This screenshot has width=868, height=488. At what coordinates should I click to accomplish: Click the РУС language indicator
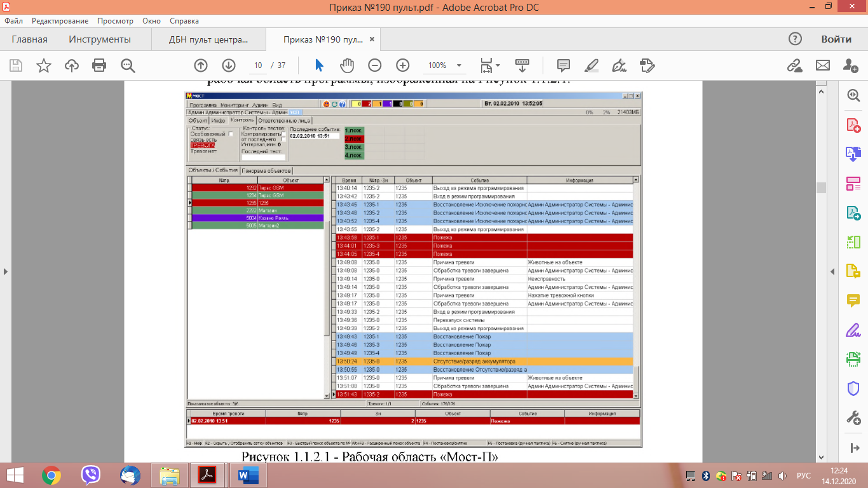click(x=804, y=476)
